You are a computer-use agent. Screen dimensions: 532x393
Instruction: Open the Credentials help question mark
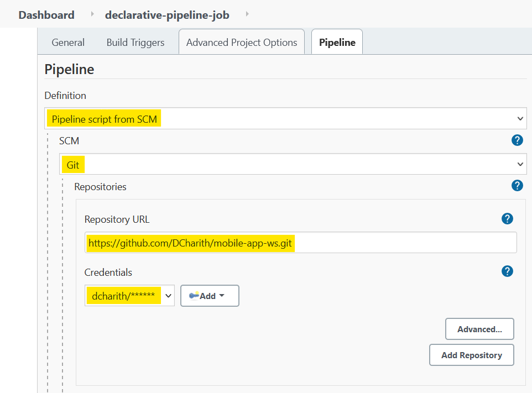[x=507, y=271]
